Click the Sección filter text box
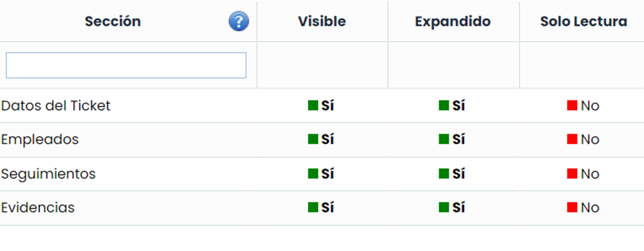 126,66
